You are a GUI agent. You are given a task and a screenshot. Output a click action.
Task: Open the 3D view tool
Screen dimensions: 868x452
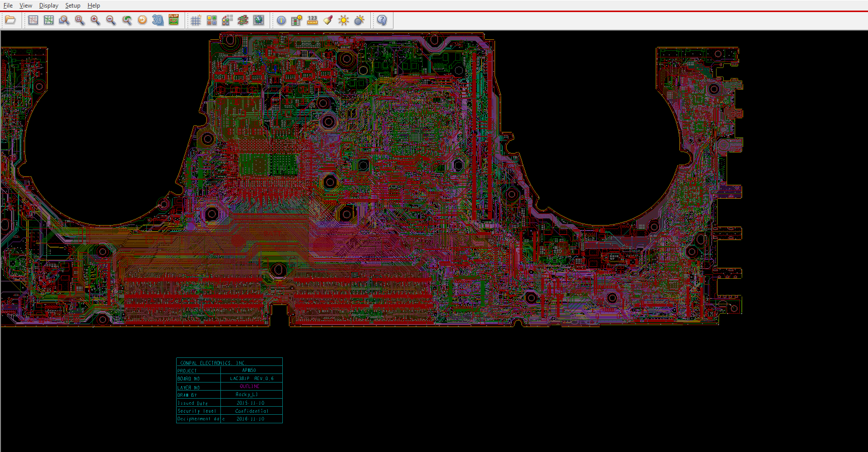[x=158, y=20]
